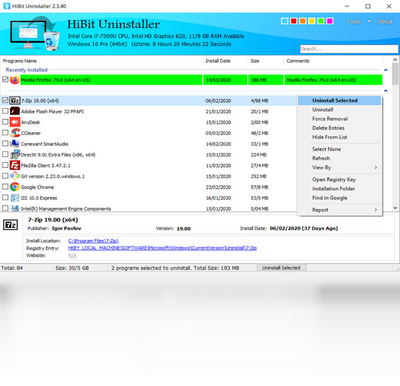Click the Intel Management Engine Components icon
This screenshot has width=400, height=386.
point(15,208)
